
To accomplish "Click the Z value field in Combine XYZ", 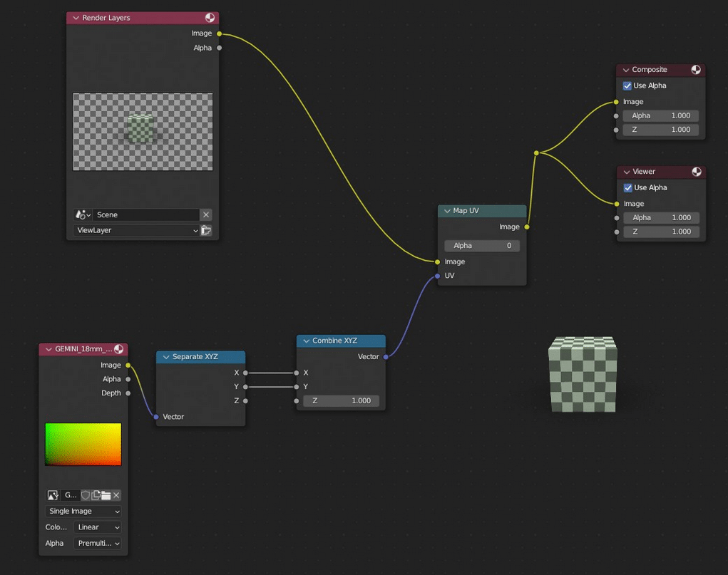I will [x=342, y=400].
